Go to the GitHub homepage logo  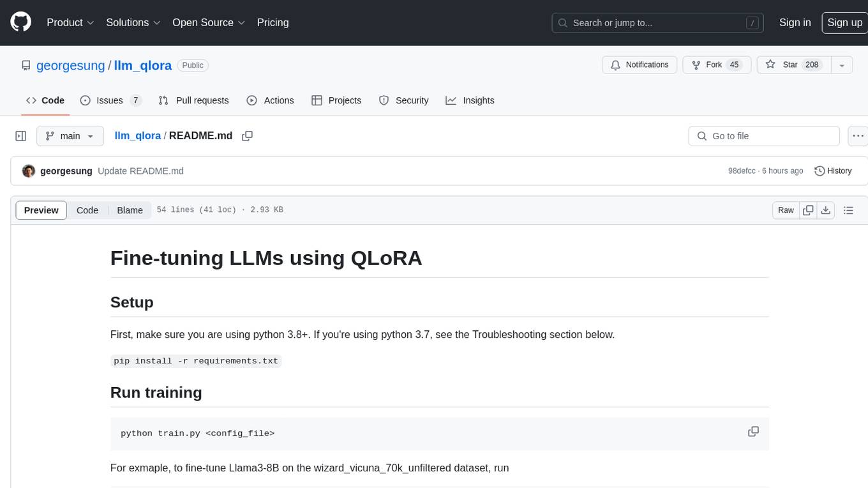21,22
